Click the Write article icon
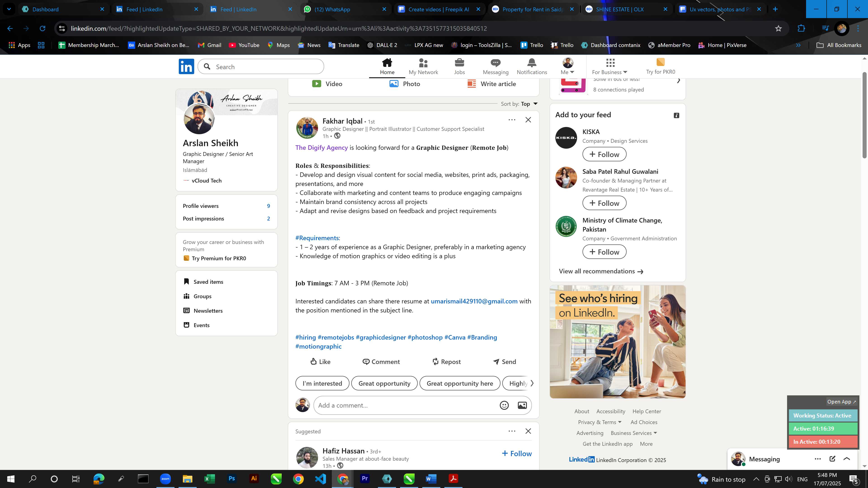 (471, 84)
